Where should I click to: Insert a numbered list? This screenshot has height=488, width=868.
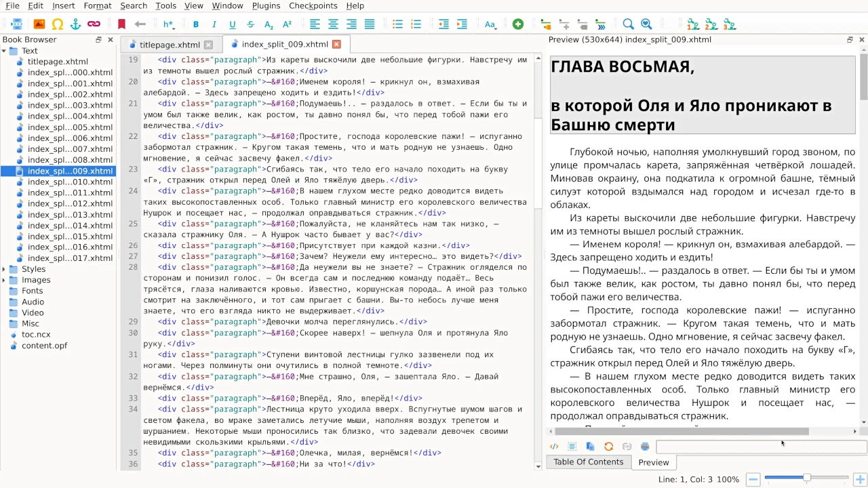(x=416, y=24)
